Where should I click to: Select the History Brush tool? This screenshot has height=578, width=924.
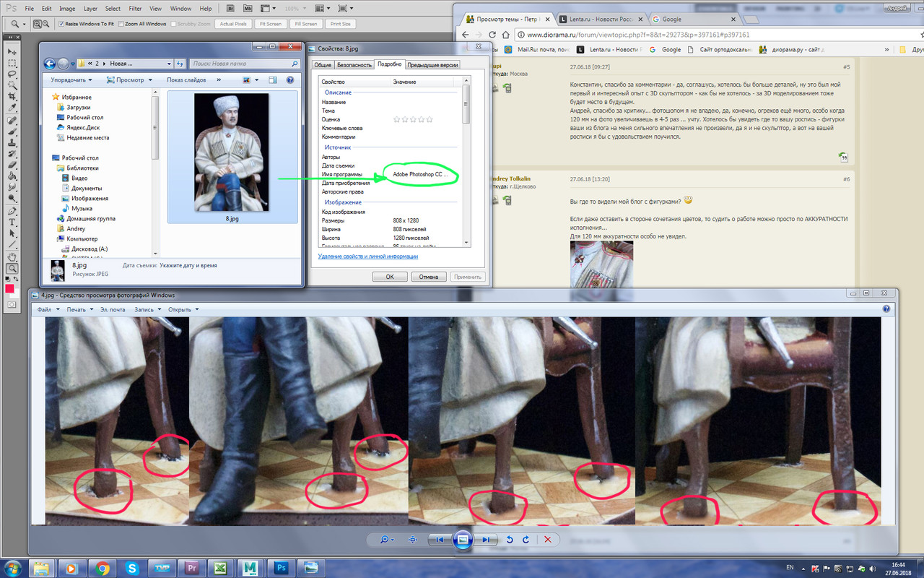tap(12, 154)
